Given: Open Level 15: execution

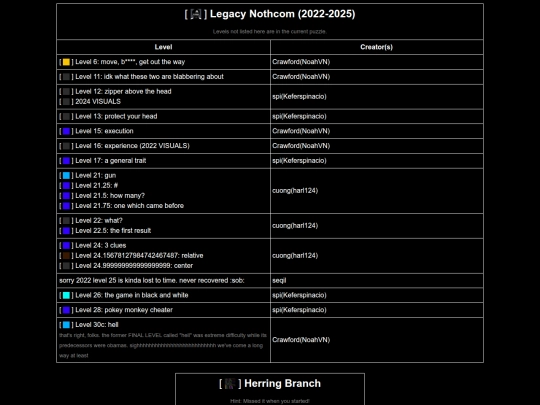Looking at the screenshot, I should (104, 131).
